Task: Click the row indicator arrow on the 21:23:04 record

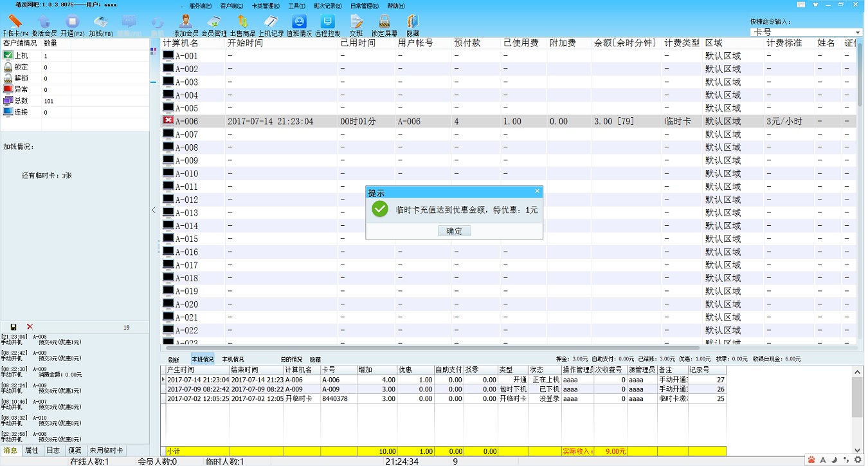Action: tap(163, 380)
